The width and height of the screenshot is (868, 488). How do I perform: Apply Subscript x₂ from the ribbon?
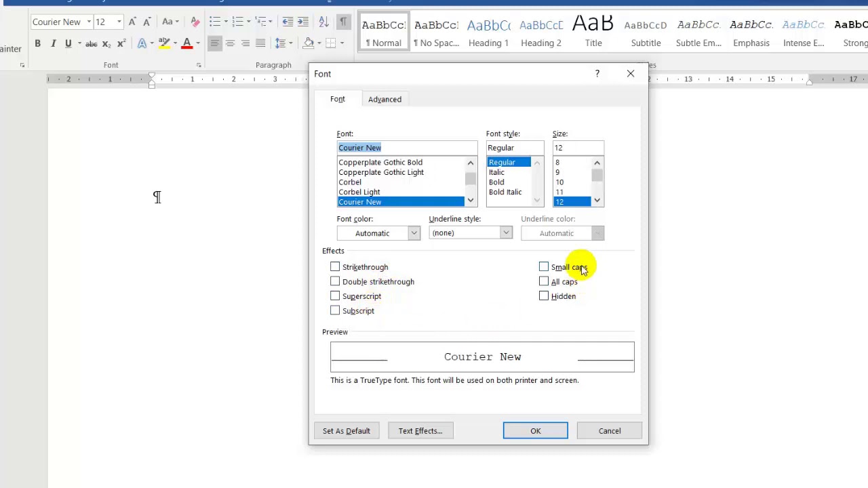tap(106, 43)
